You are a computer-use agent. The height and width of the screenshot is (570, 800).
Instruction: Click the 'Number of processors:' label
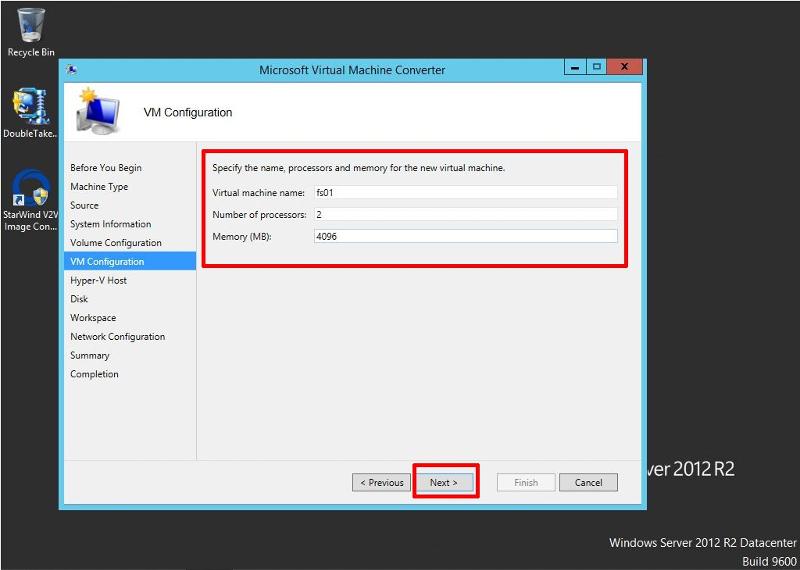pos(259,215)
